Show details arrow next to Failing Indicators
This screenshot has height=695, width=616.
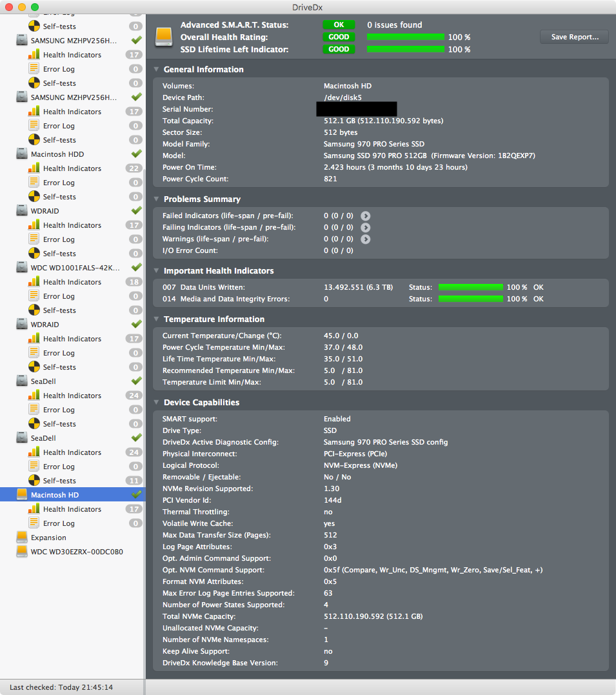(365, 227)
